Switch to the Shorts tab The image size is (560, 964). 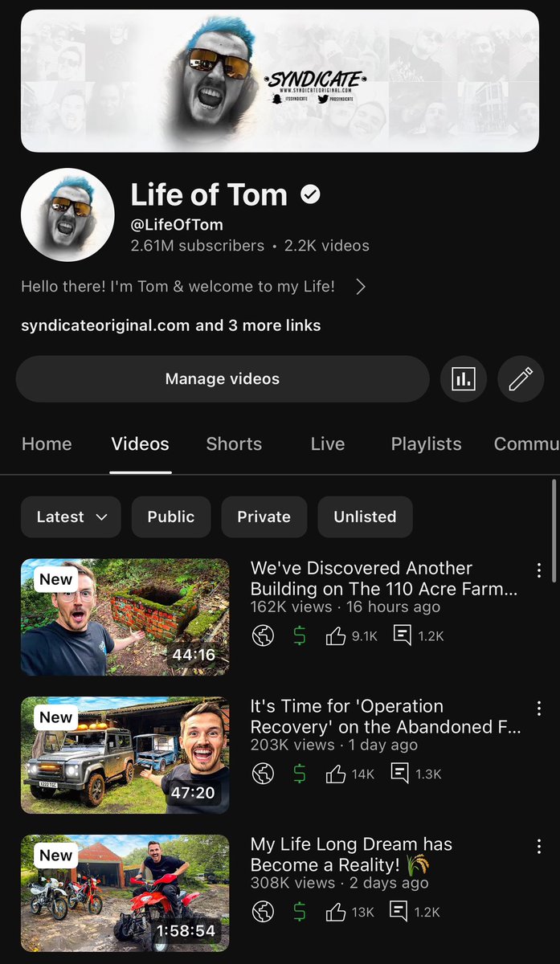[x=234, y=443]
